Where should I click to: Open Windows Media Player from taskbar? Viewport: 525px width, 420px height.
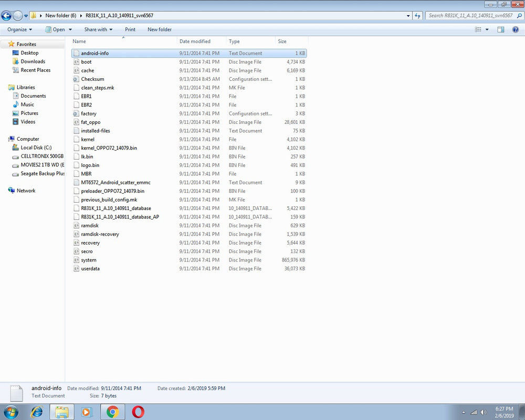coord(87,412)
